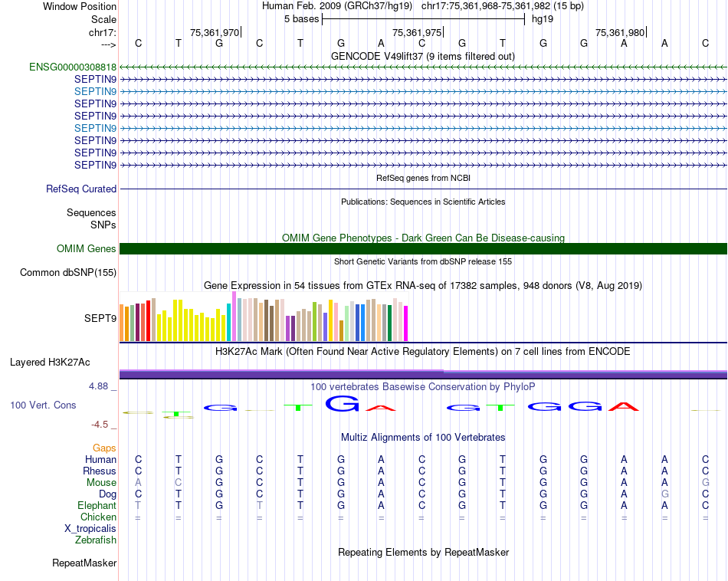Screen dimensions: 728x581
Task: Click the GTEx Gene Expression track title
Action: (x=423, y=286)
